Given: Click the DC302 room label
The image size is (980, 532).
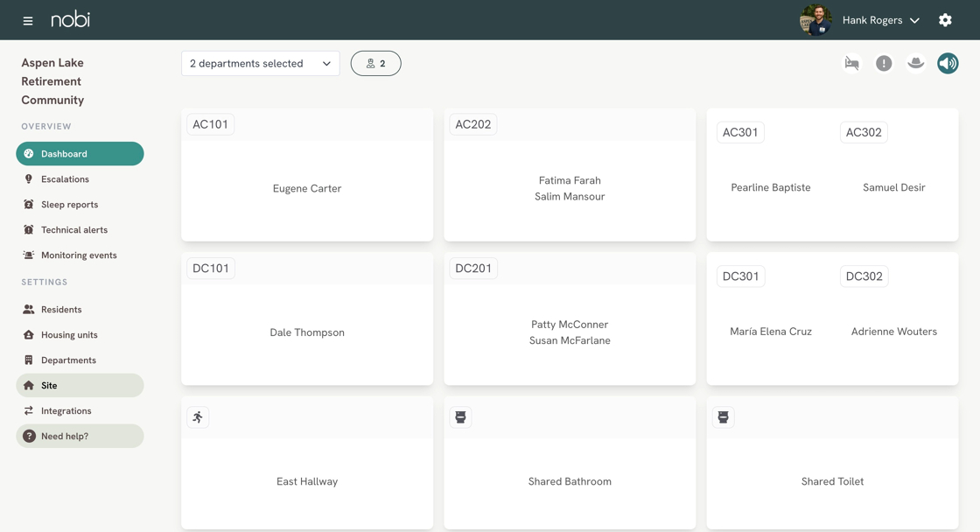Looking at the screenshot, I should pos(864,276).
